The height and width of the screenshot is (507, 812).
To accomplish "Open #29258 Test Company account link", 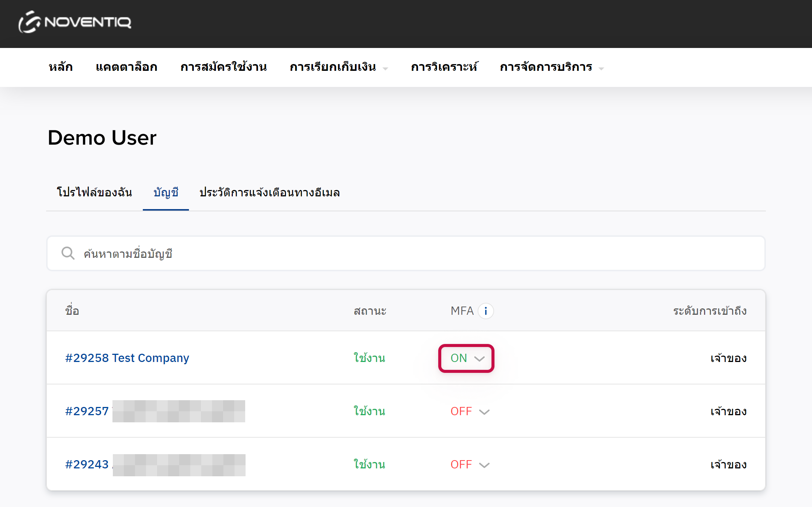I will (x=127, y=358).
